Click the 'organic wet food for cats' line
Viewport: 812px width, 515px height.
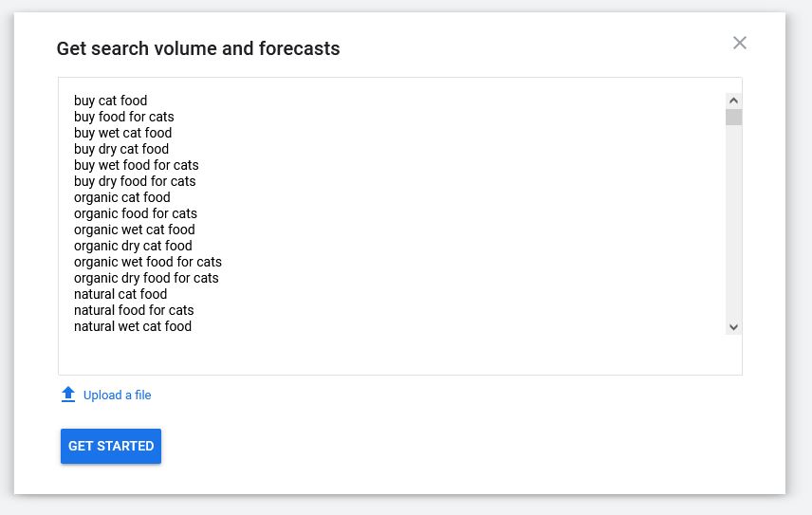click(148, 262)
